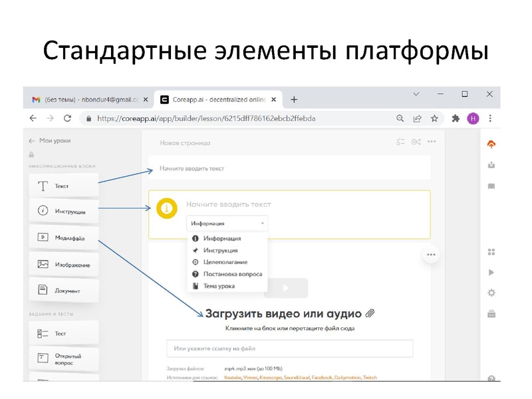The height and width of the screenshot is (399, 532).
Task: Add a Тест block under Задания и тесты
Action: tap(63, 332)
